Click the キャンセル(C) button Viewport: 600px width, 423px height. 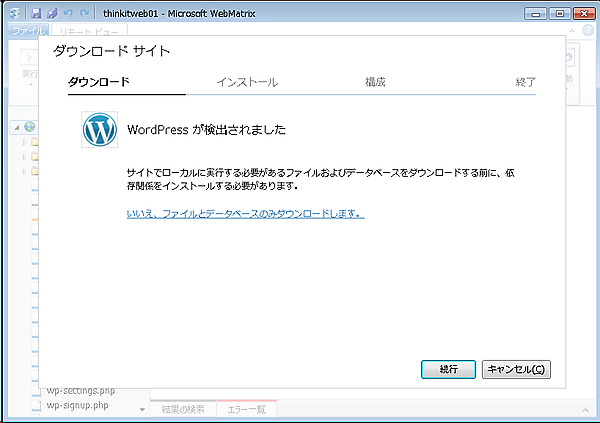point(516,369)
